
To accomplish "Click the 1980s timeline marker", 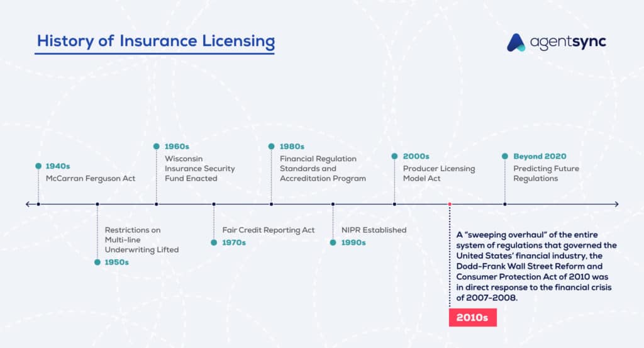I will pyautogui.click(x=271, y=146).
